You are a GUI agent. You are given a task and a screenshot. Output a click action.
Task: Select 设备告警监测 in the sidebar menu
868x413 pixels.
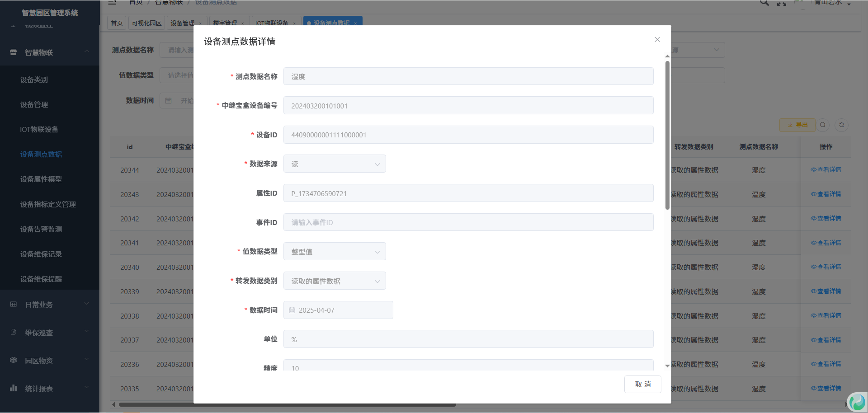click(41, 230)
